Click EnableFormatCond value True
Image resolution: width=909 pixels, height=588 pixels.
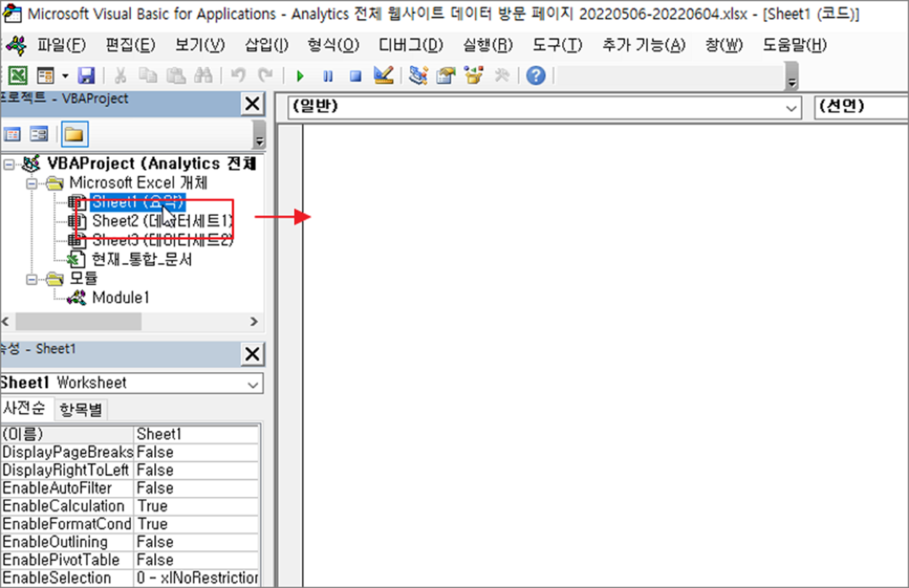click(196, 524)
